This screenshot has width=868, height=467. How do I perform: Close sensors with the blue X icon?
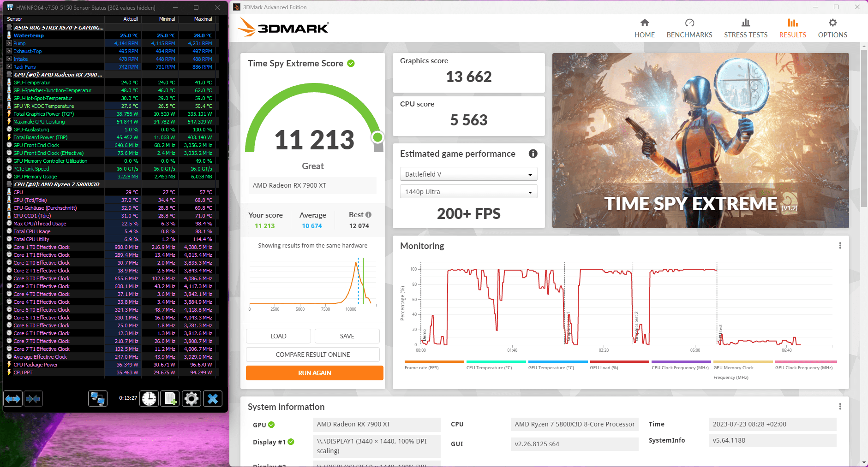click(x=213, y=399)
